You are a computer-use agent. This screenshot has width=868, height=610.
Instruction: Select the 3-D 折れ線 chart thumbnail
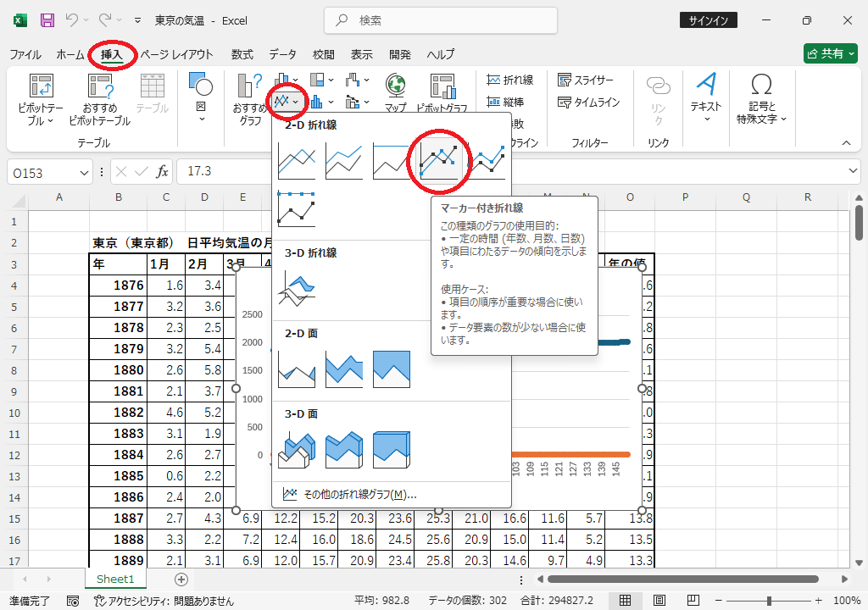[297, 288]
